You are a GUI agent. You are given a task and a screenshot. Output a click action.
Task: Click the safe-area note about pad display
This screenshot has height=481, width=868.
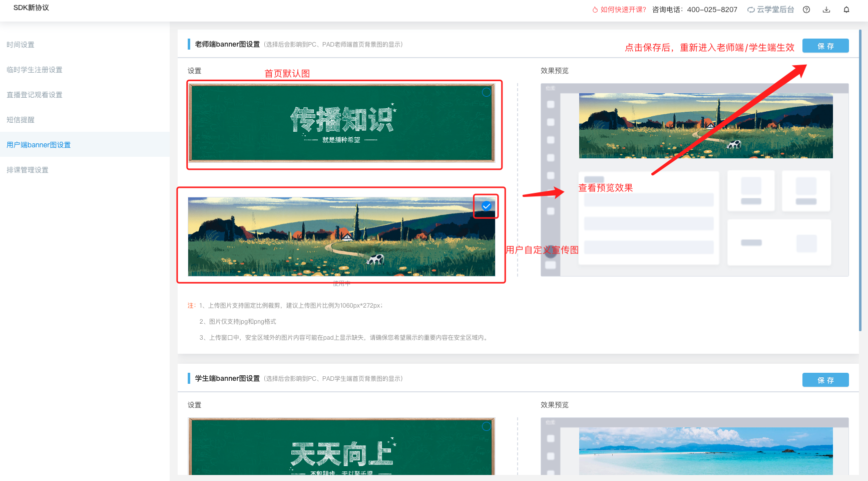pos(344,338)
